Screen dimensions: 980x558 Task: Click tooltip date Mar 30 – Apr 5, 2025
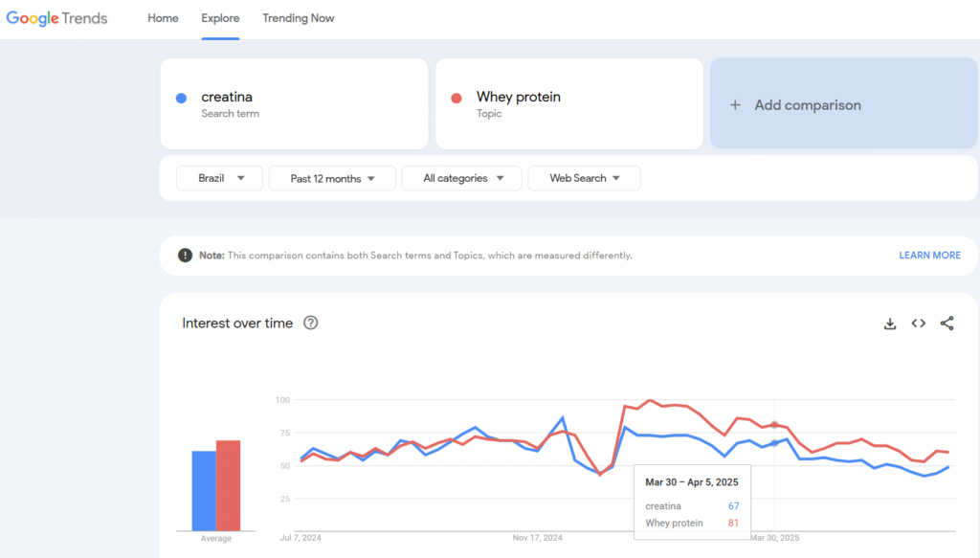tap(692, 481)
